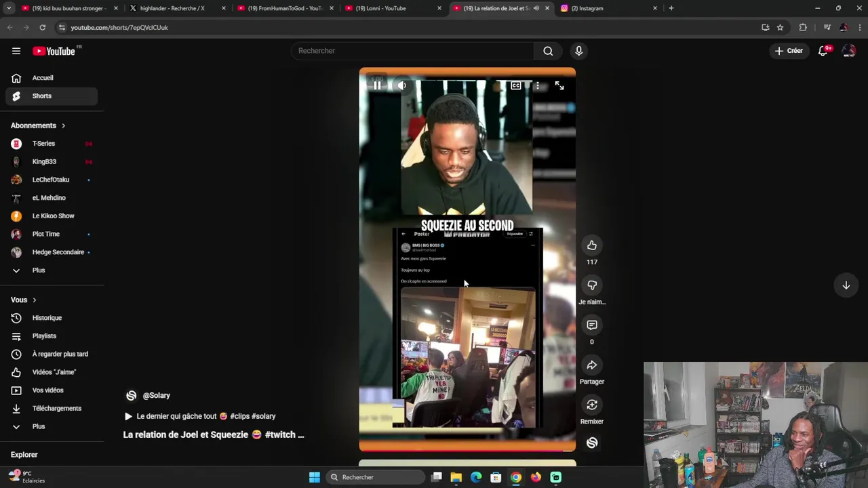Dislike the short with thumbs down
The height and width of the screenshot is (488, 868).
[592, 285]
